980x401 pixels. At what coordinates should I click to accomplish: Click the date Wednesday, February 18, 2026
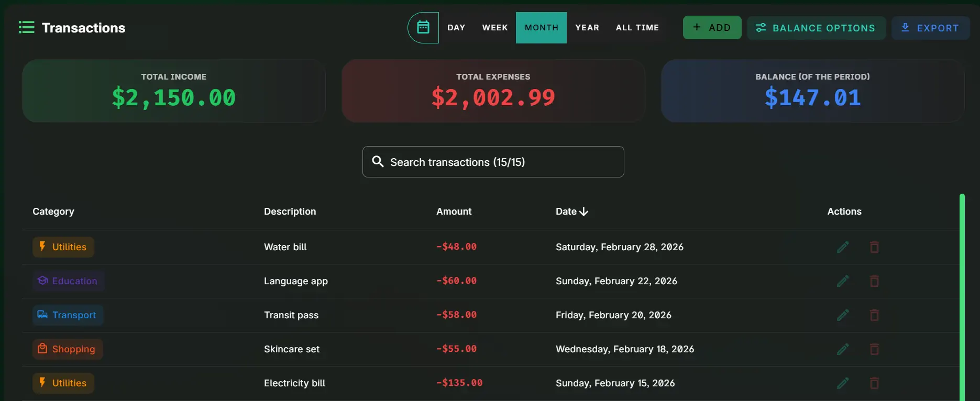[625, 349]
